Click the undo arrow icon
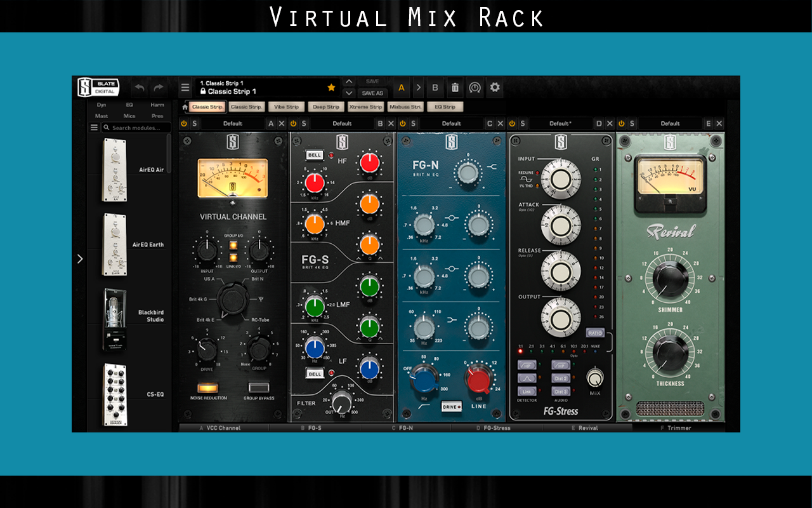The height and width of the screenshot is (508, 812). [140, 88]
